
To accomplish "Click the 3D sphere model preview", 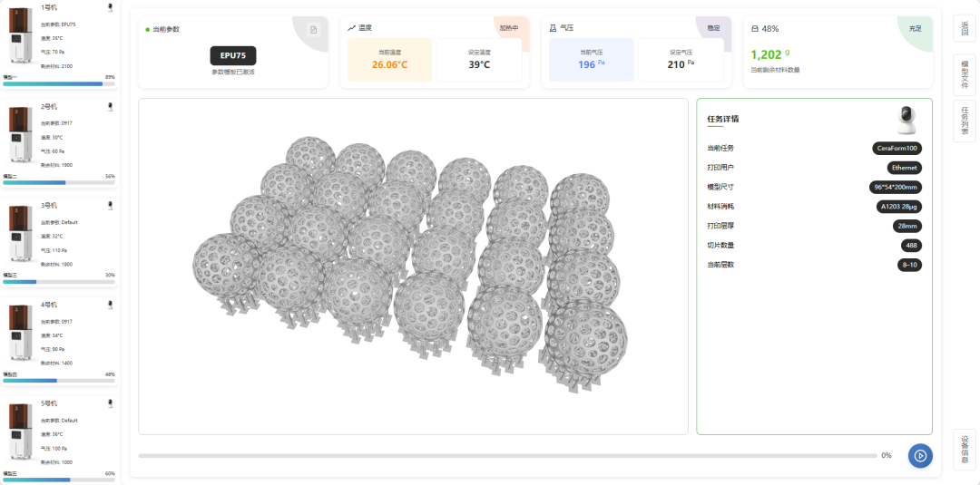I will click(x=413, y=266).
